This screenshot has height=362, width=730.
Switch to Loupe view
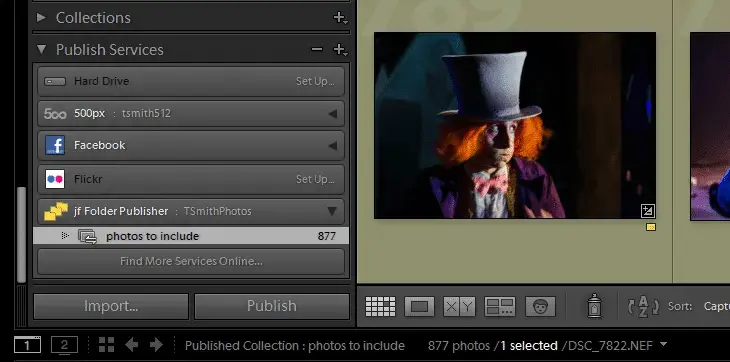point(419,307)
